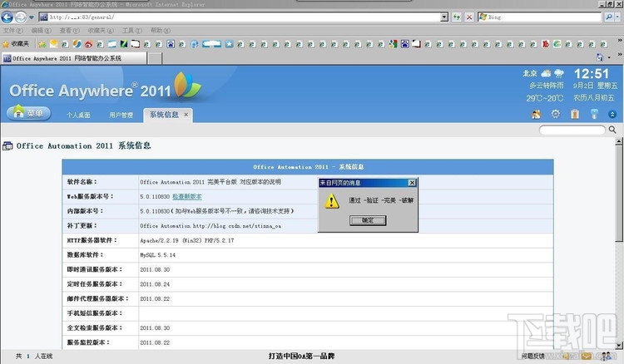This screenshot has width=624, height=364.
Task: Open the white-star blue square bookmark
Action: (x=230, y=44)
